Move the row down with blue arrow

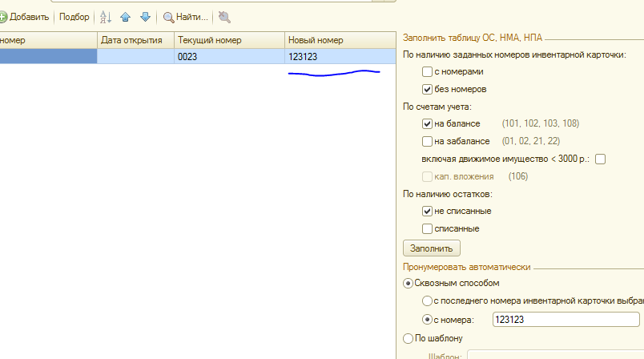(x=145, y=17)
